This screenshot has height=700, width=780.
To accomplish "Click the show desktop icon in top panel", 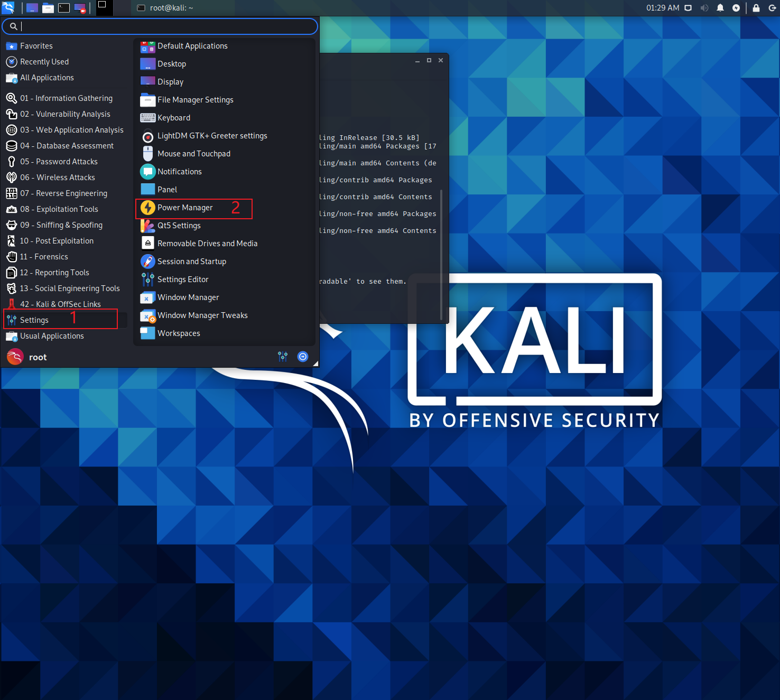I will pos(32,8).
